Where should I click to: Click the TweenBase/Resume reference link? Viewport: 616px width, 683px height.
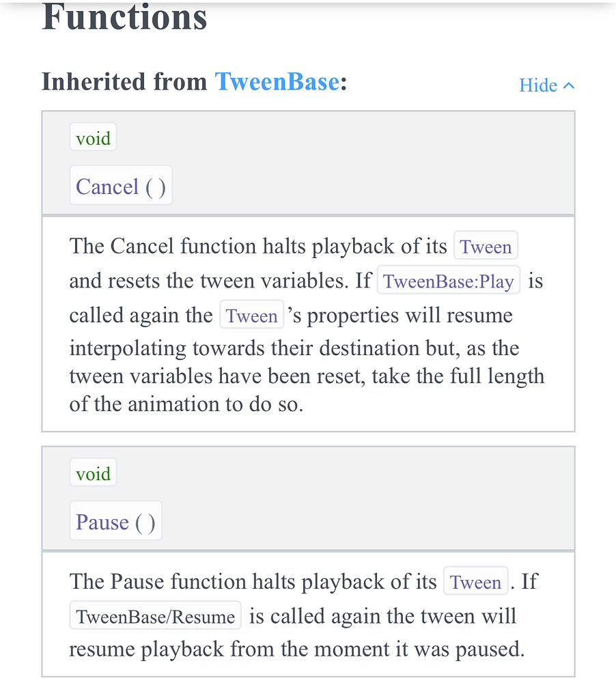click(154, 615)
